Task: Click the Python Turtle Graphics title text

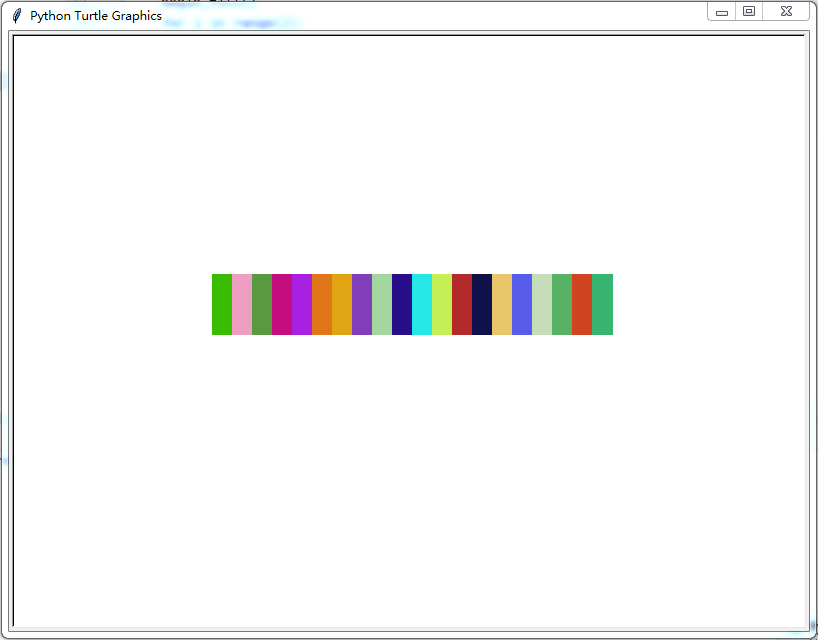Action: point(96,16)
